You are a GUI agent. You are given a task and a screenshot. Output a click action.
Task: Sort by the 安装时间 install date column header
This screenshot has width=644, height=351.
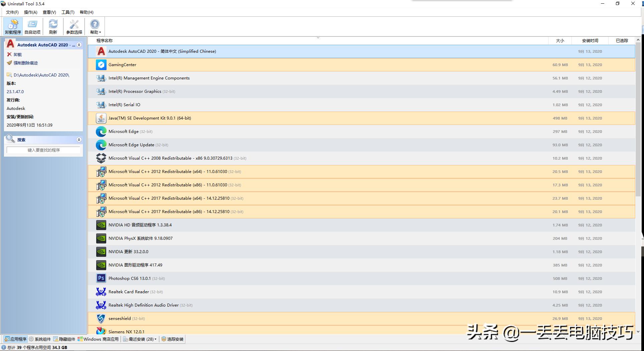pos(590,41)
